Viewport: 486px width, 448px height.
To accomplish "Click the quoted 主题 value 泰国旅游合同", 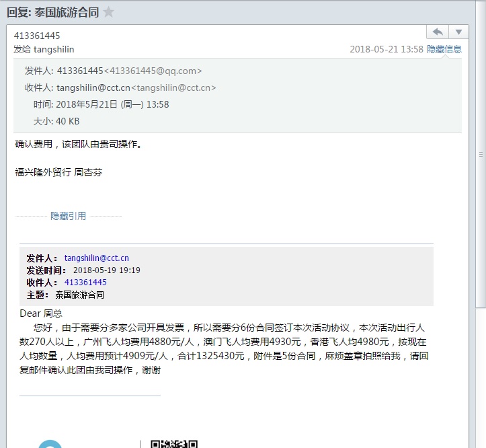I will (79, 295).
